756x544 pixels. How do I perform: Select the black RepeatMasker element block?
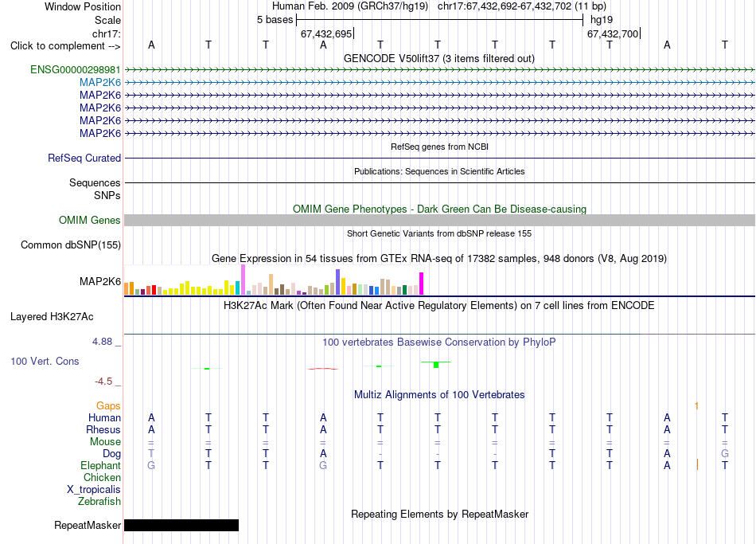point(181,525)
